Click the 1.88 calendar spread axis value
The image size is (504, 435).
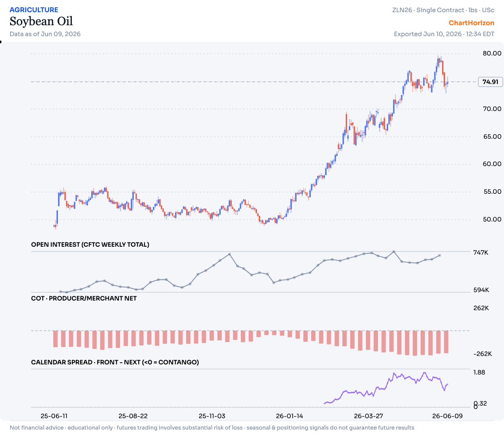point(479,372)
